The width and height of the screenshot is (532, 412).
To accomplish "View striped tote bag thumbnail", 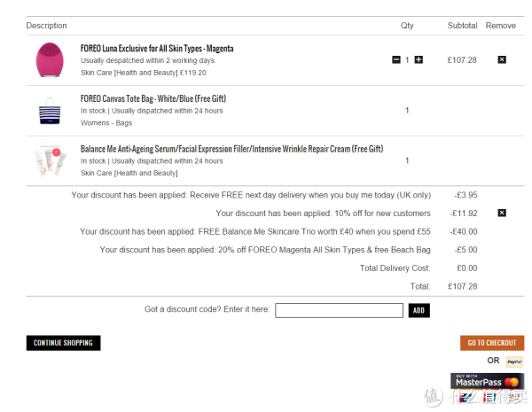I will pyautogui.click(x=50, y=111).
